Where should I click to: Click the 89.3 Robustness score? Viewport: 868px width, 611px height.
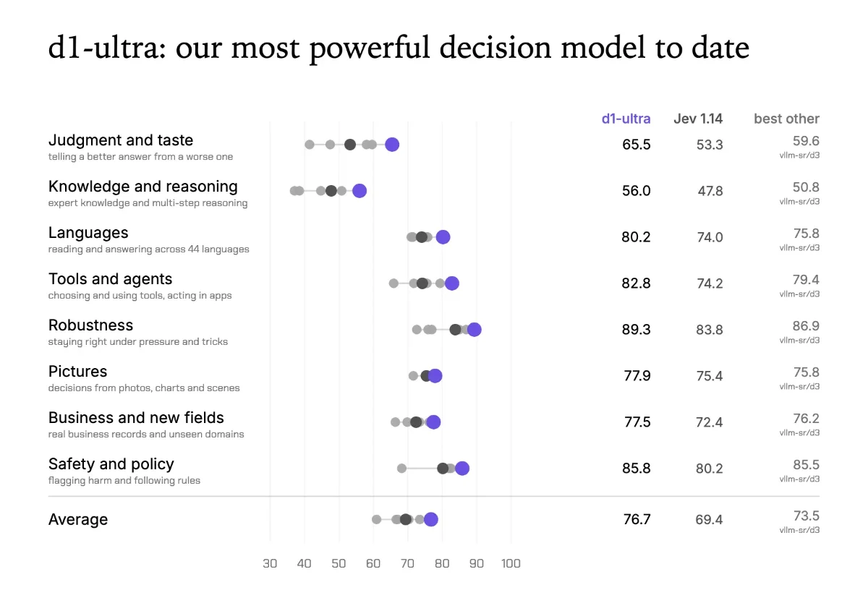pyautogui.click(x=636, y=330)
